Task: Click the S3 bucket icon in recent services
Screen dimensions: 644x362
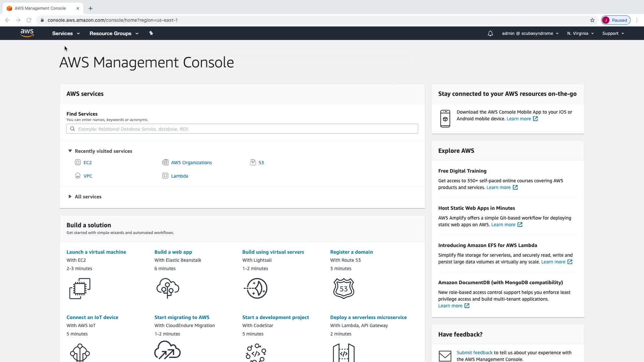Action: pos(253,163)
